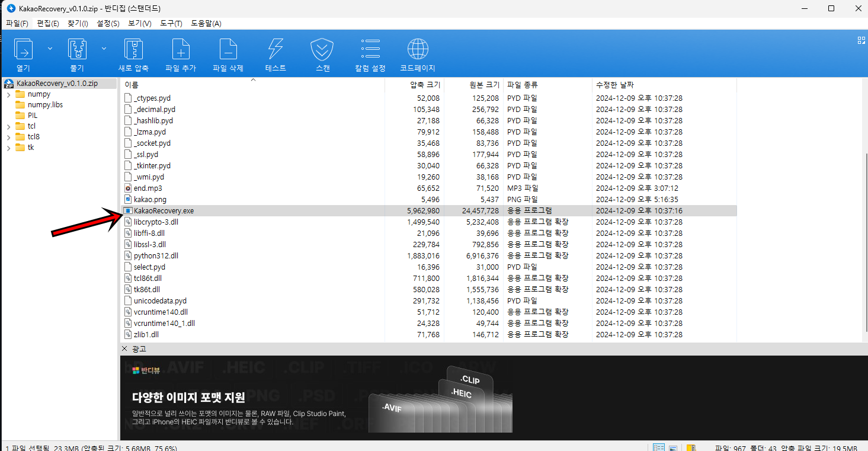This screenshot has width=868, height=451.
Task: Select the libffi-8.dll file name
Action: [149, 233]
